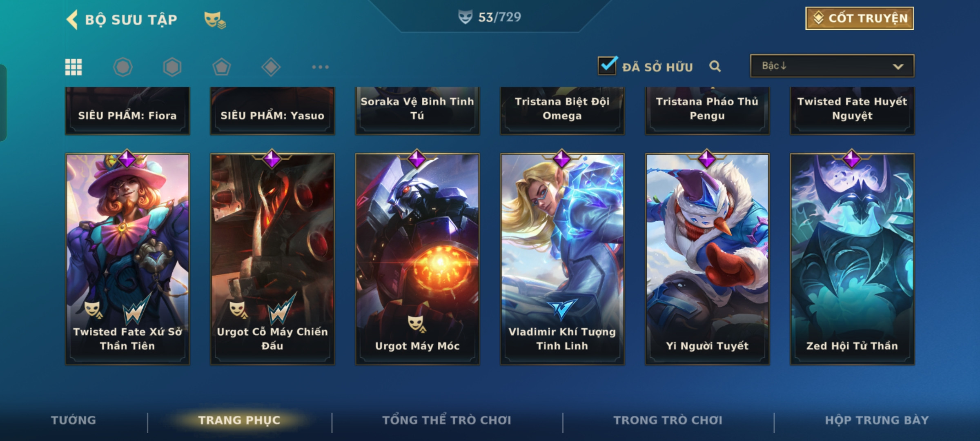This screenshot has width=980, height=441.
Task: Select the Zed Hội Tử Thần skin card
Action: [x=852, y=259]
